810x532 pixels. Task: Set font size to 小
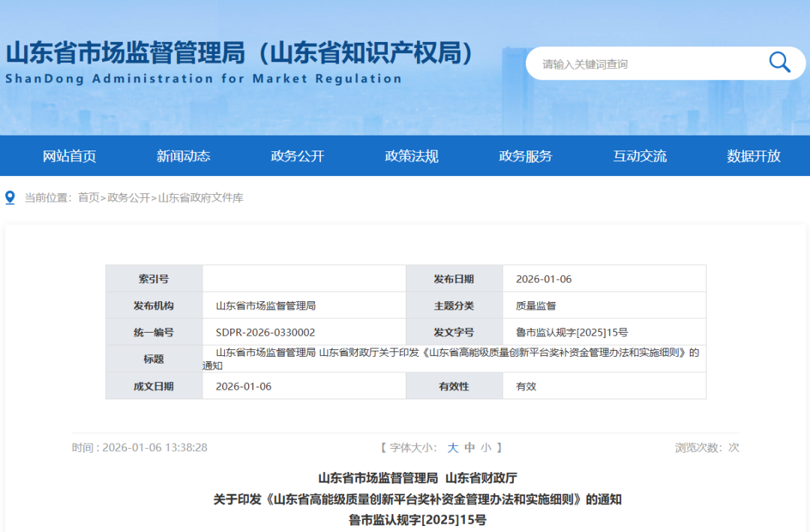pyautogui.click(x=486, y=447)
